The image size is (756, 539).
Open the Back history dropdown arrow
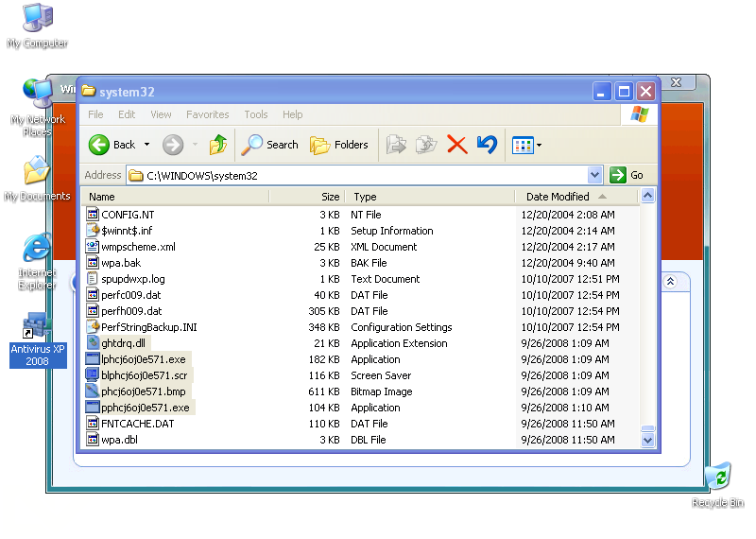click(x=146, y=145)
